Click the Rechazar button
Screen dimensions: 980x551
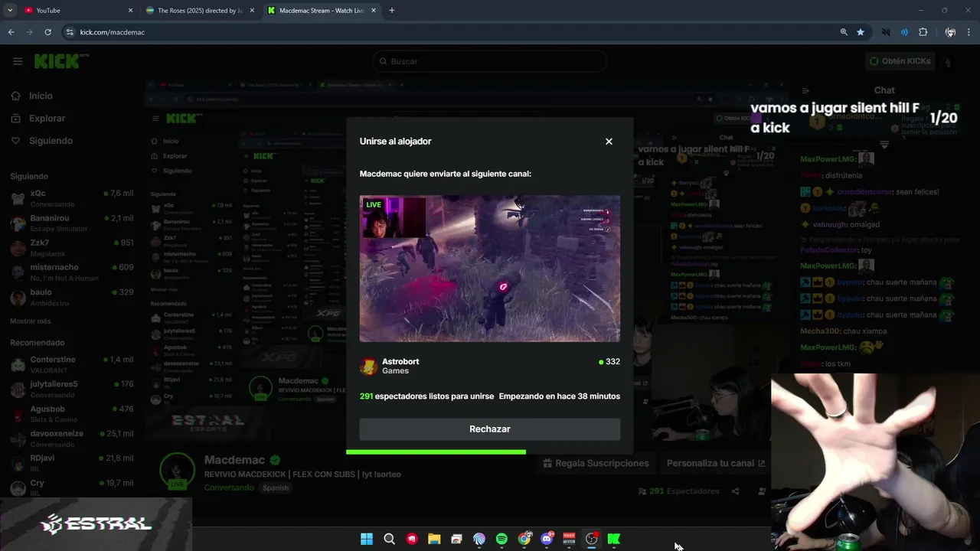pyautogui.click(x=490, y=429)
